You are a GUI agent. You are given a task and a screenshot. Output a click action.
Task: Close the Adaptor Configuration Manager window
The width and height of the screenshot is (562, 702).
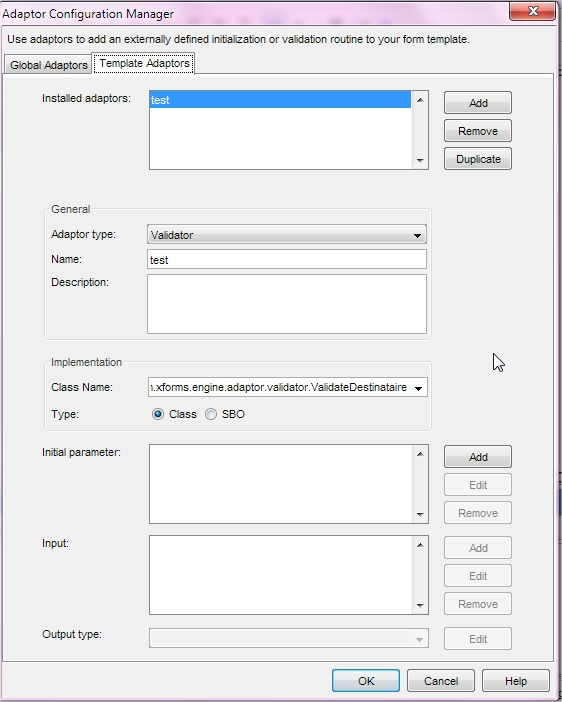pos(532,11)
